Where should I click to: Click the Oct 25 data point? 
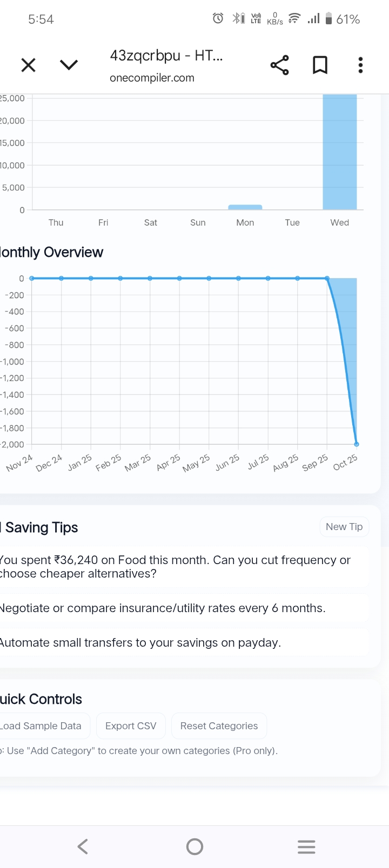[x=357, y=444]
